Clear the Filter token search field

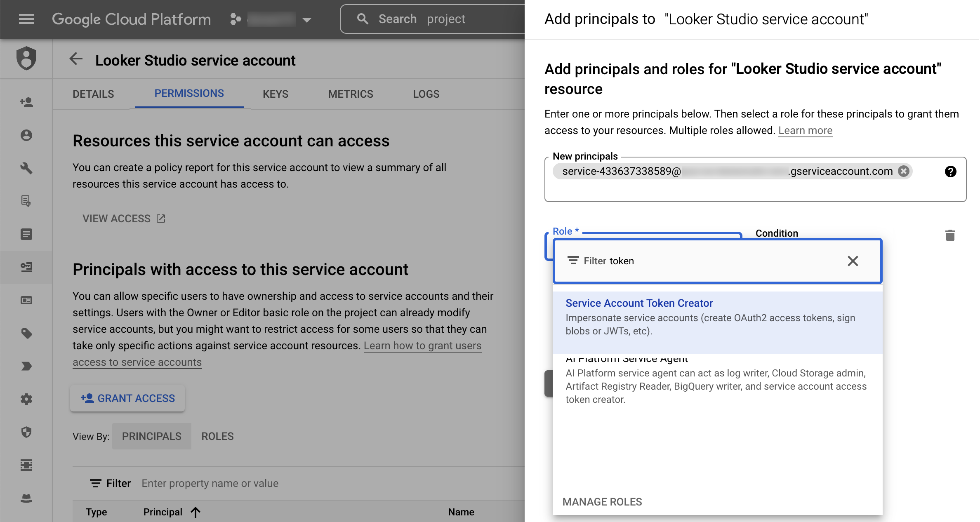(x=853, y=261)
